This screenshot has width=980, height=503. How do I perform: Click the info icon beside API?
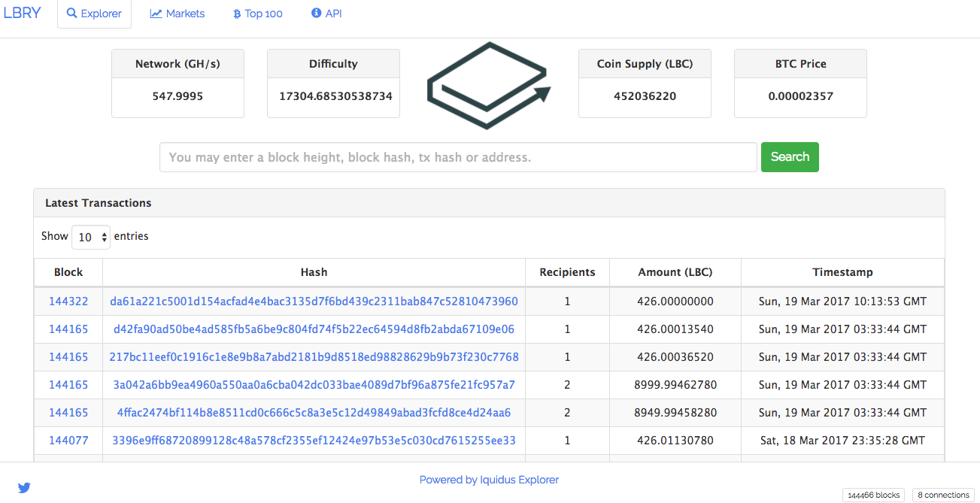[x=316, y=14]
